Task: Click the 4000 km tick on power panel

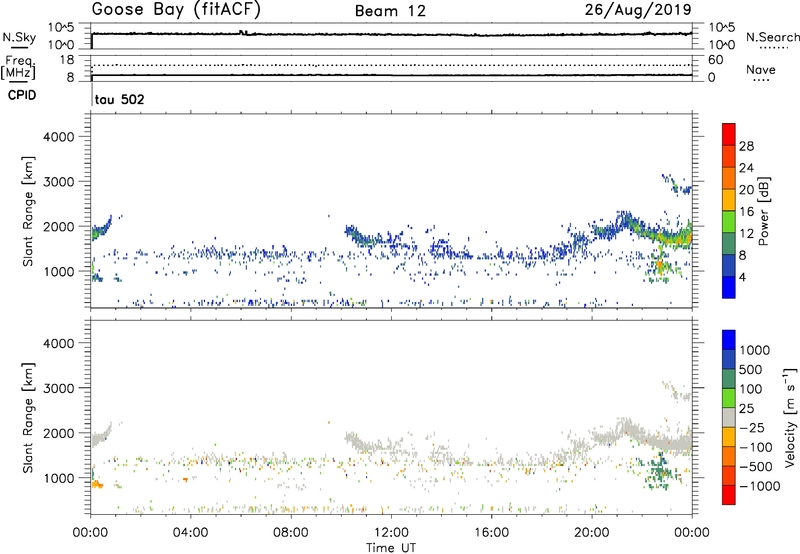Action: tap(58, 137)
